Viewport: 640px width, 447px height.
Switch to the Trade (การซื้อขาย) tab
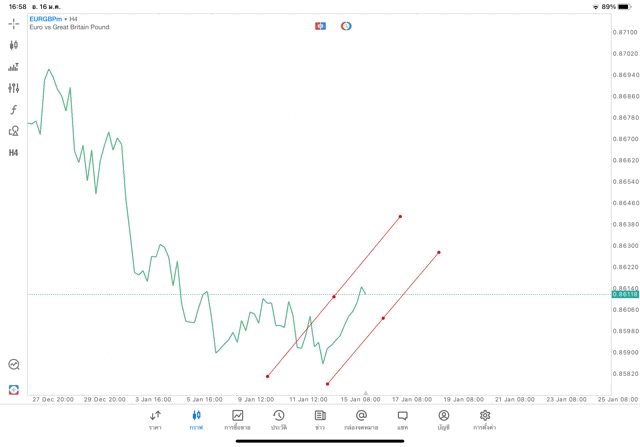tap(237, 419)
